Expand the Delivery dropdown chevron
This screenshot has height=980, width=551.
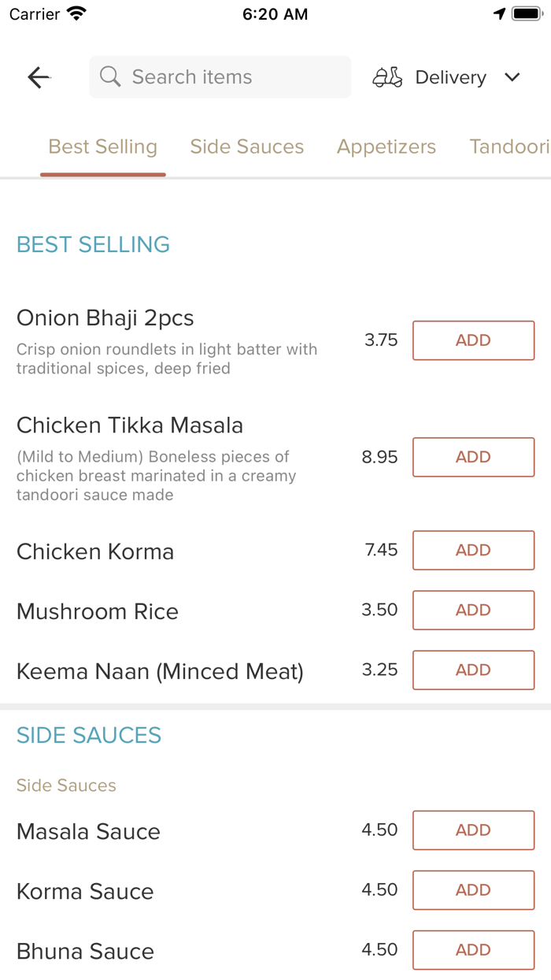pyautogui.click(x=512, y=77)
